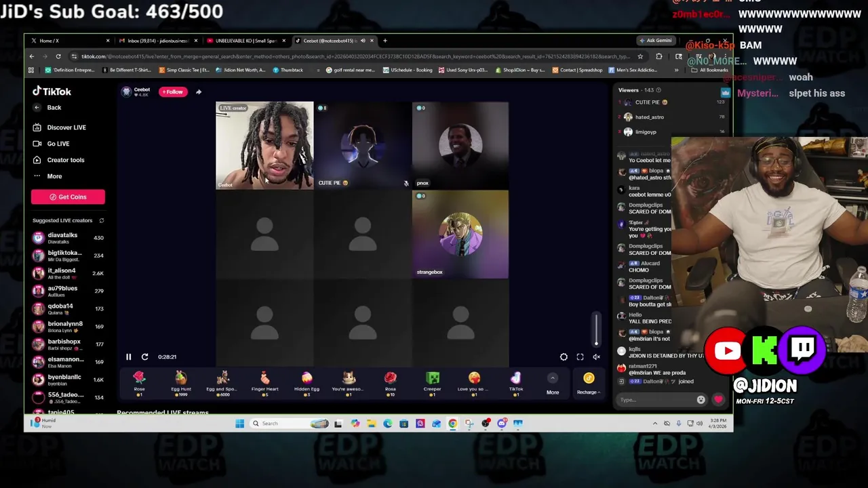Open Creator tools in sidebar
This screenshot has height=488, width=868.
click(59, 160)
